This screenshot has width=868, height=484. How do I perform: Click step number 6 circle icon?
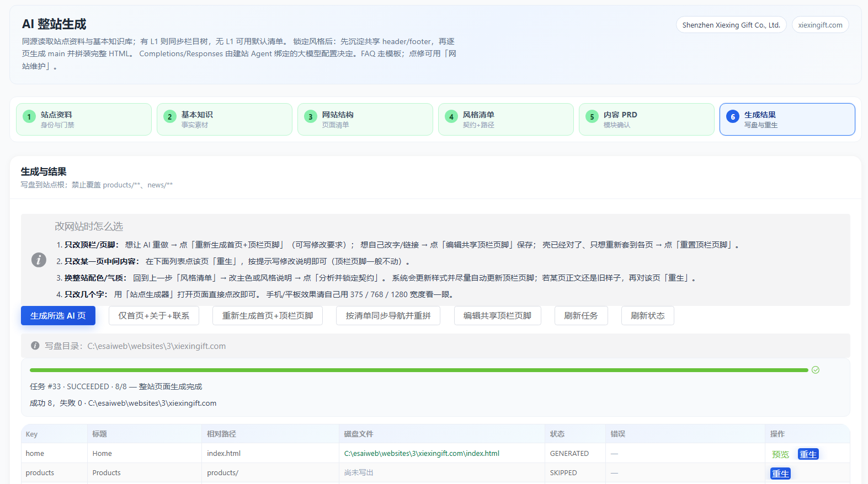(733, 116)
